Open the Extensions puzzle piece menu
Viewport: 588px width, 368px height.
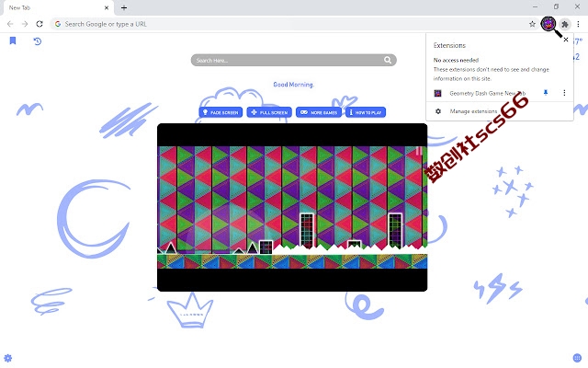pyautogui.click(x=565, y=24)
